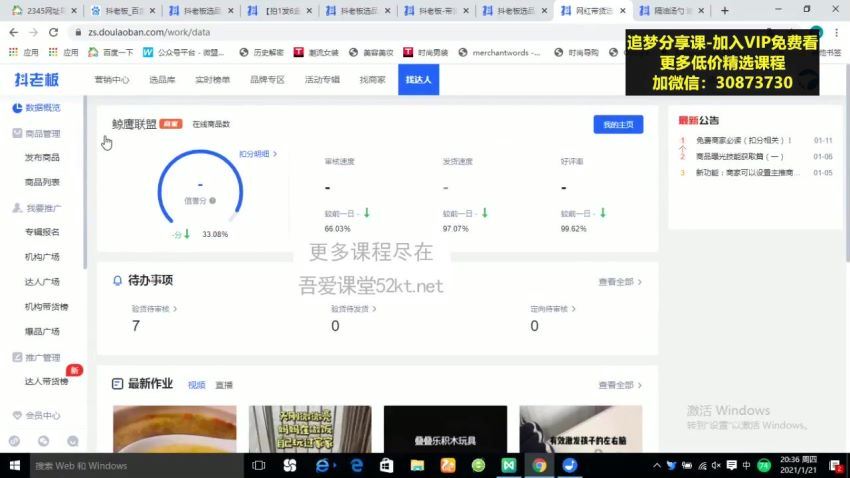This screenshot has height=478, width=850.
Task: Click the 待办事项 bell icon
Action: pos(117,281)
